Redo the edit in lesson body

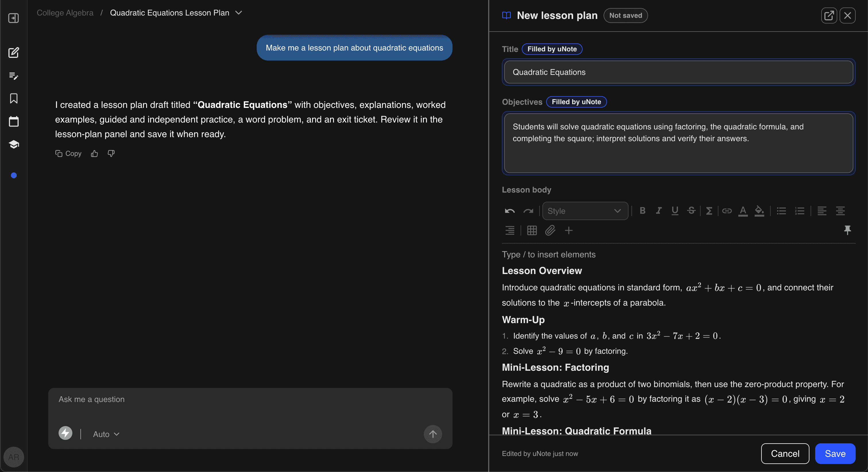[x=528, y=211]
